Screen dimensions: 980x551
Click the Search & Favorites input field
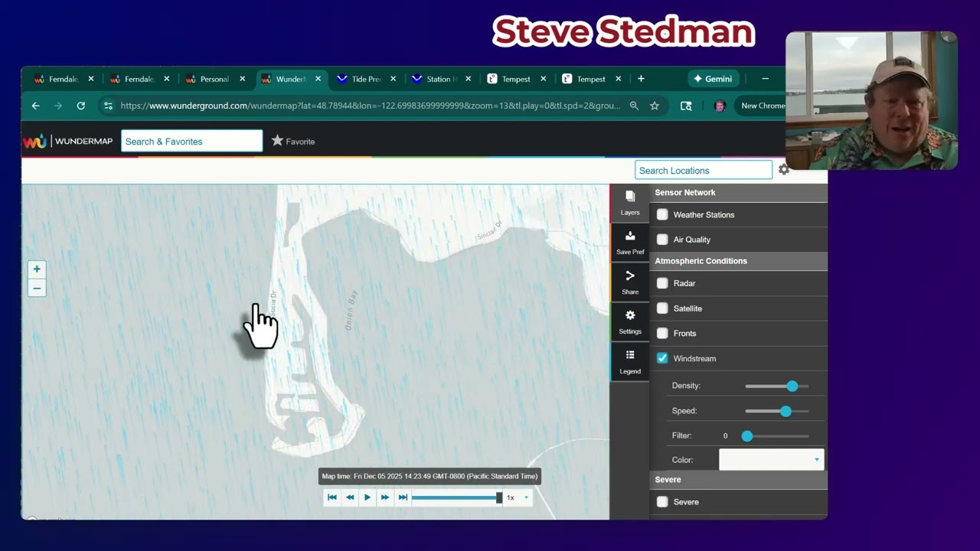pos(191,141)
